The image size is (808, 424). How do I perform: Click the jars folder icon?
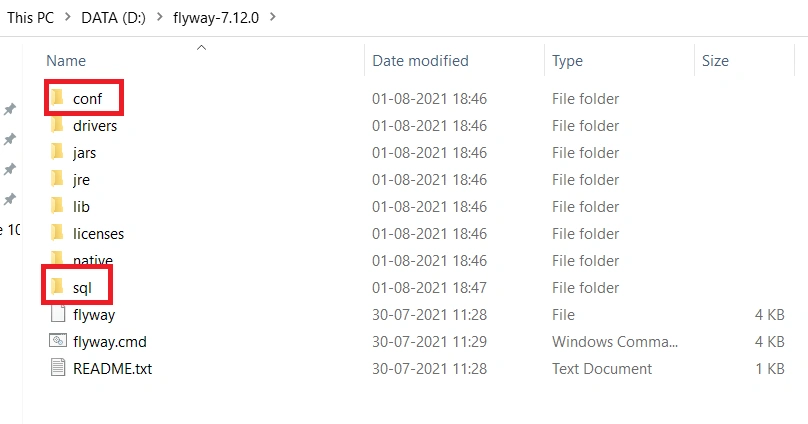[57, 151]
